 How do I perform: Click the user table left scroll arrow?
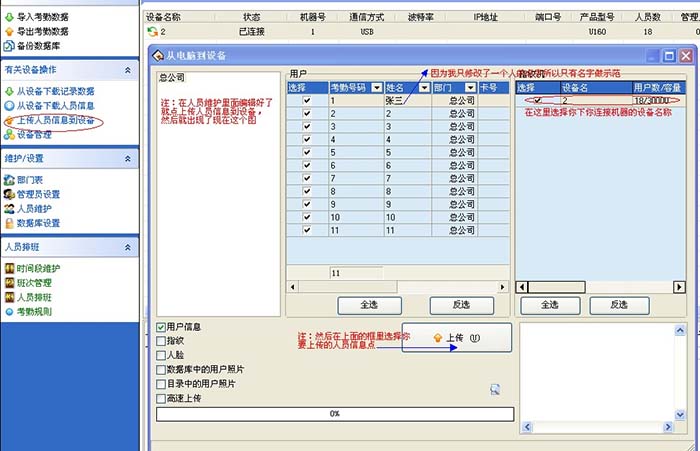(293, 287)
